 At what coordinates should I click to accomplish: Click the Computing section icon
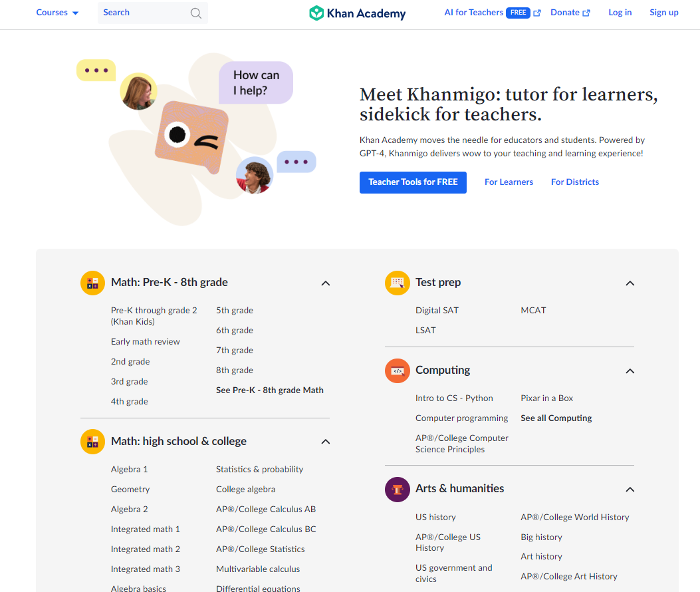(398, 371)
